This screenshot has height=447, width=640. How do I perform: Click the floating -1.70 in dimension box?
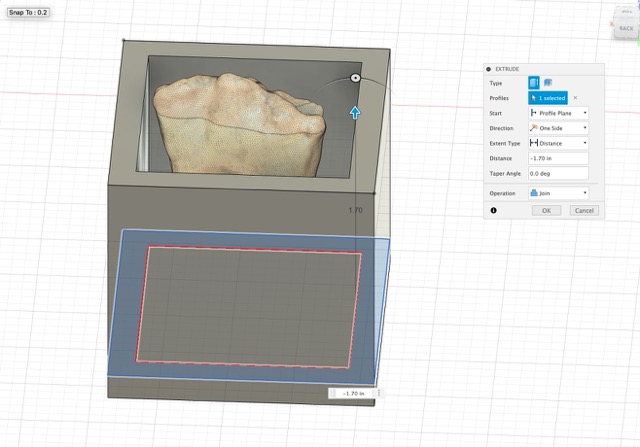tap(354, 394)
